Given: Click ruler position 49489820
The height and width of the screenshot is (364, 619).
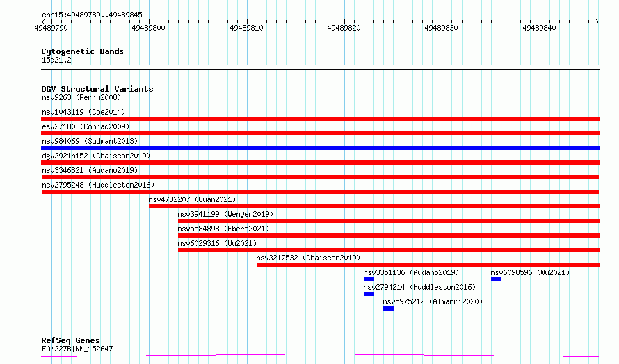Looking at the screenshot, I should click(x=344, y=28).
